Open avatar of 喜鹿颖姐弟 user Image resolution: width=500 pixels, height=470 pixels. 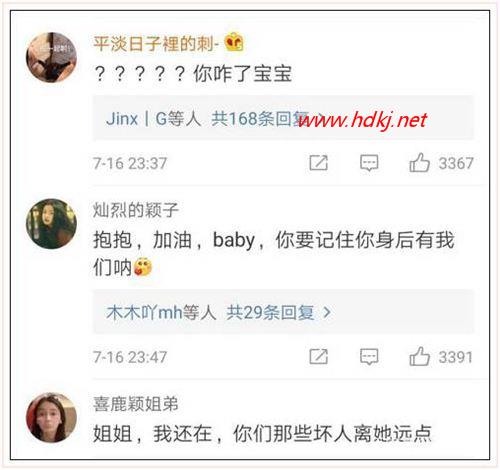(51, 418)
